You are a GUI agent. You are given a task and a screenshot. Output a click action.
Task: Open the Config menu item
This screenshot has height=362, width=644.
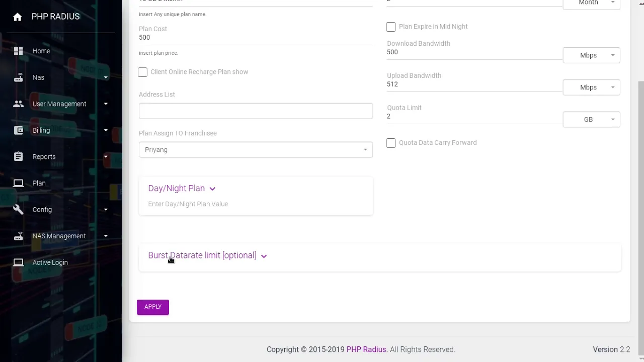coord(42,210)
